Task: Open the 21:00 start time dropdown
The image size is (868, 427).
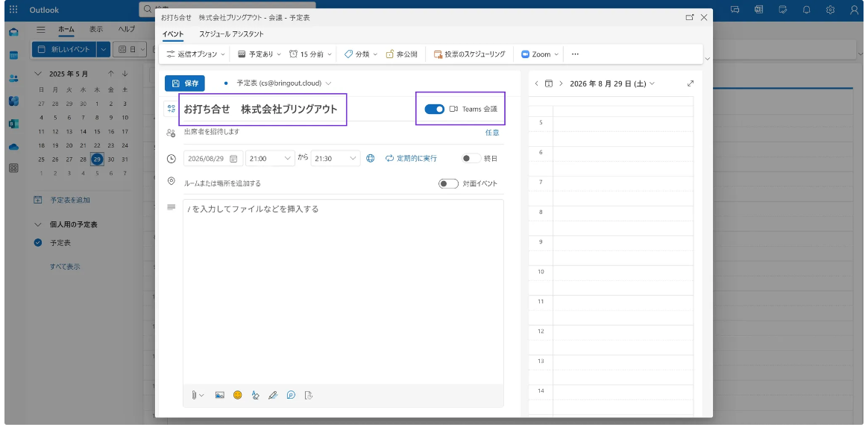Action: (270, 158)
